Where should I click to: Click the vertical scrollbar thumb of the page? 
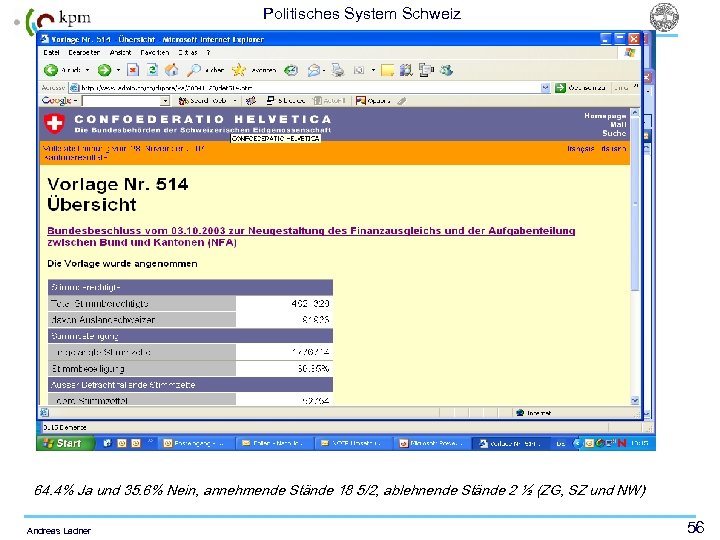click(635, 203)
